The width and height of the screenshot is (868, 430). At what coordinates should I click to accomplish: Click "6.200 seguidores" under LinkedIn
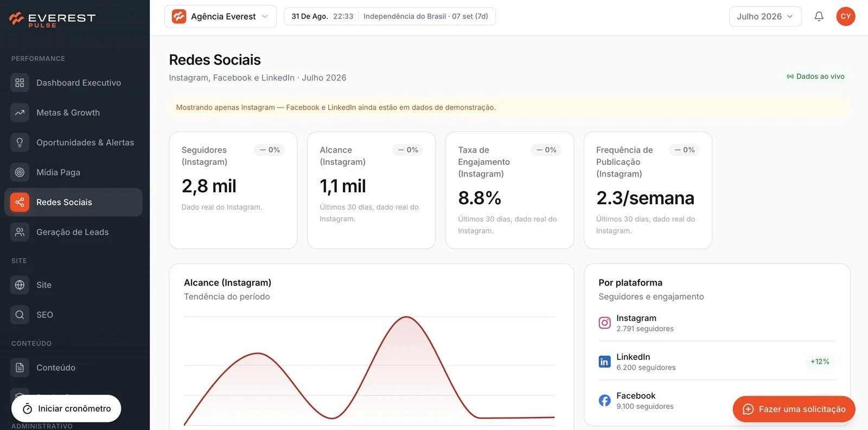coord(646,368)
